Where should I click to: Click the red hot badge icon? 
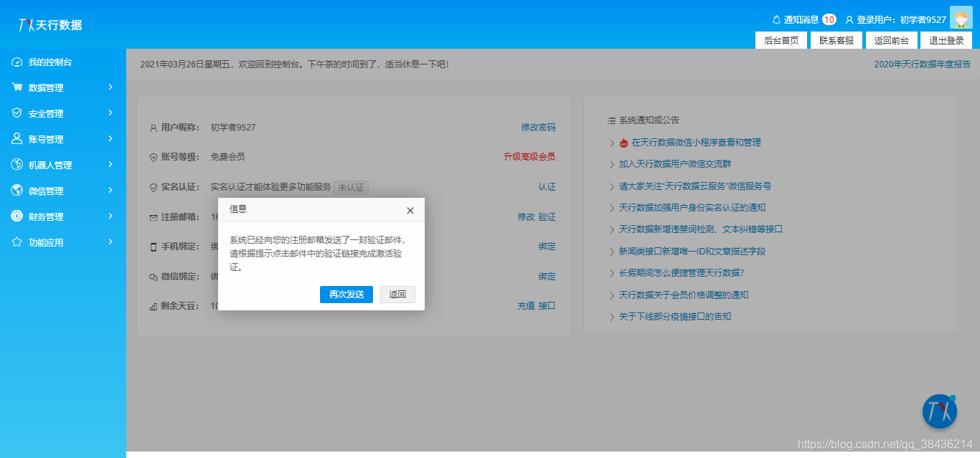coord(623,143)
